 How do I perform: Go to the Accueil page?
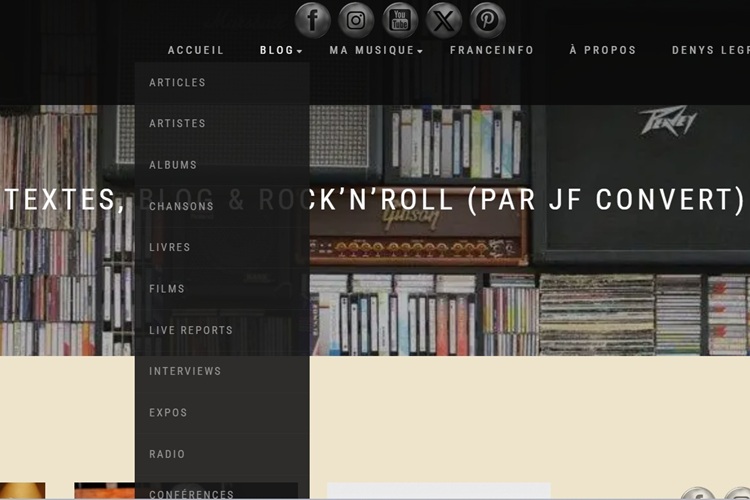(x=196, y=50)
